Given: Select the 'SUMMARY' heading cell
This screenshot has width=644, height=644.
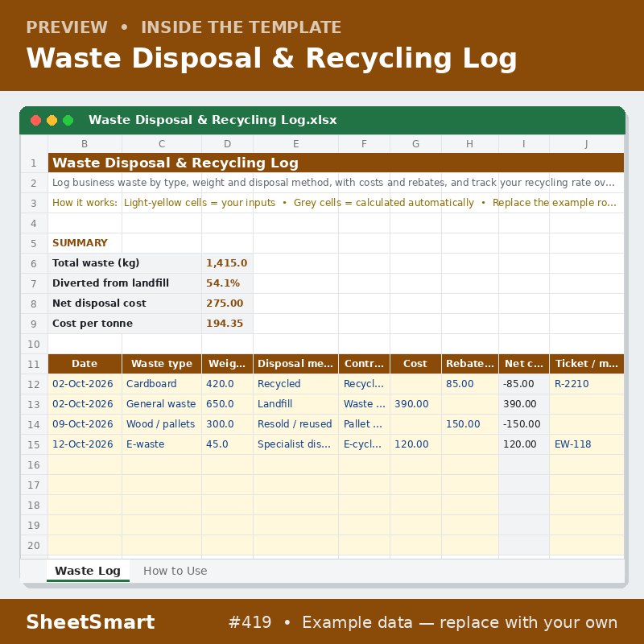Looking at the screenshot, I should pyautogui.click(x=85, y=243).
